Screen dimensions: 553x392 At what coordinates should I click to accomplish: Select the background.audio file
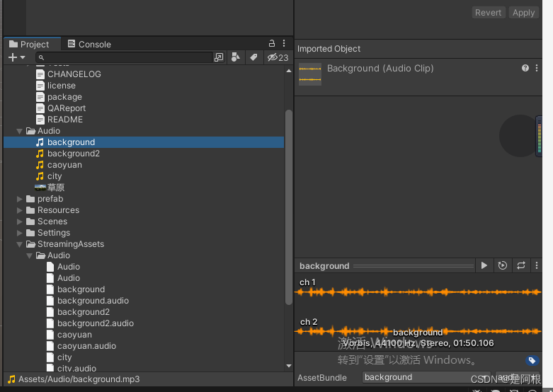(93, 300)
